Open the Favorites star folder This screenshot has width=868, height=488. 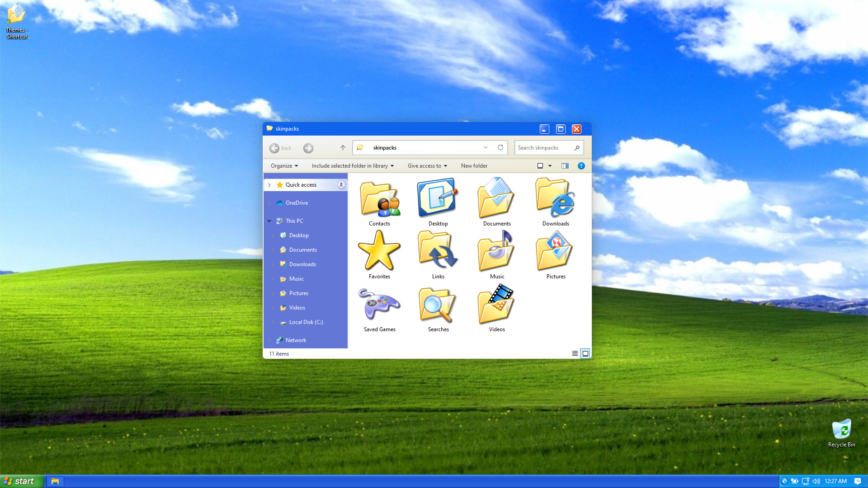(379, 251)
